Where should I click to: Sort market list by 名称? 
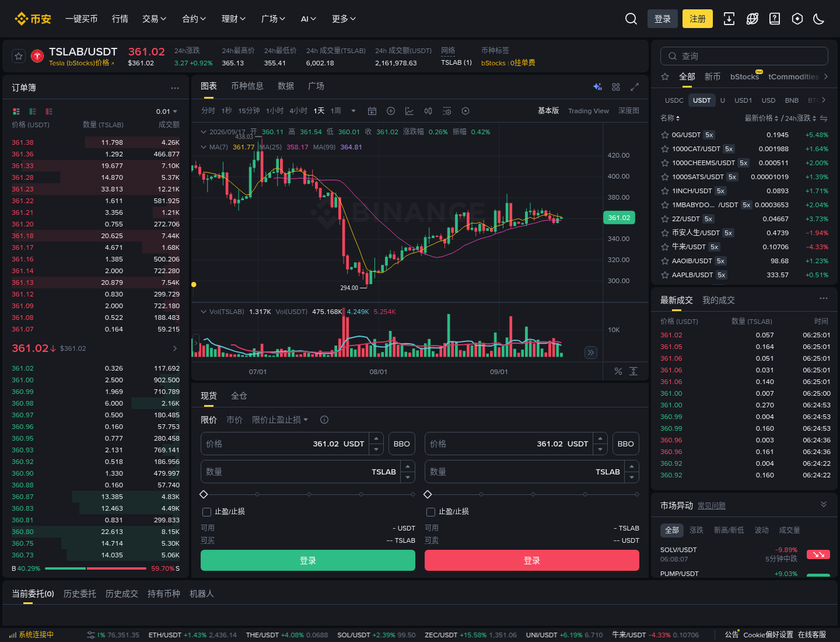tap(670, 118)
